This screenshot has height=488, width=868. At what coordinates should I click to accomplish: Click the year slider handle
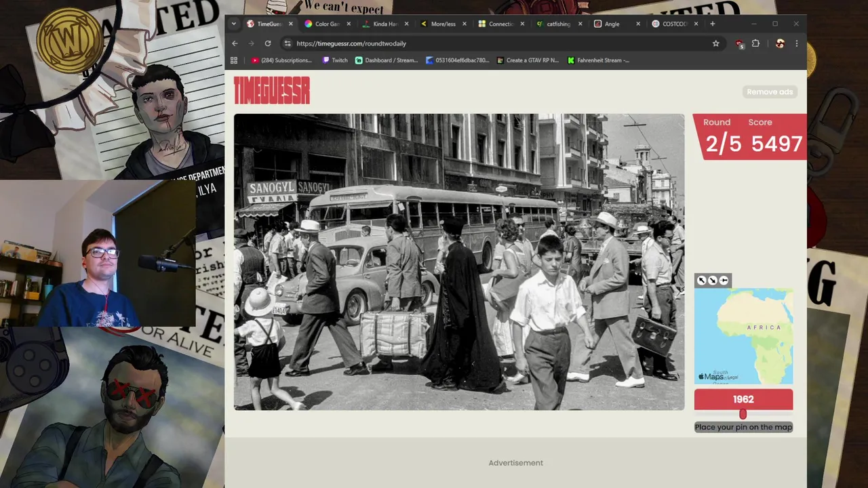tap(743, 413)
